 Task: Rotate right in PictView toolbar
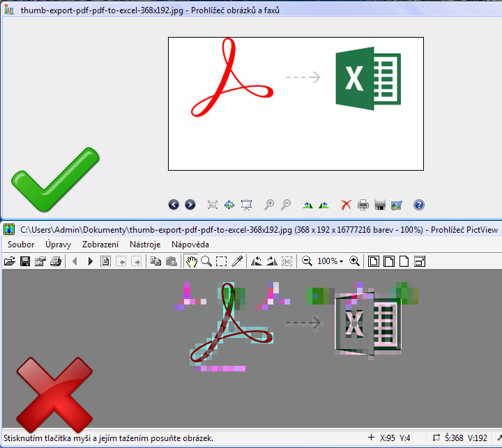[x=272, y=261]
